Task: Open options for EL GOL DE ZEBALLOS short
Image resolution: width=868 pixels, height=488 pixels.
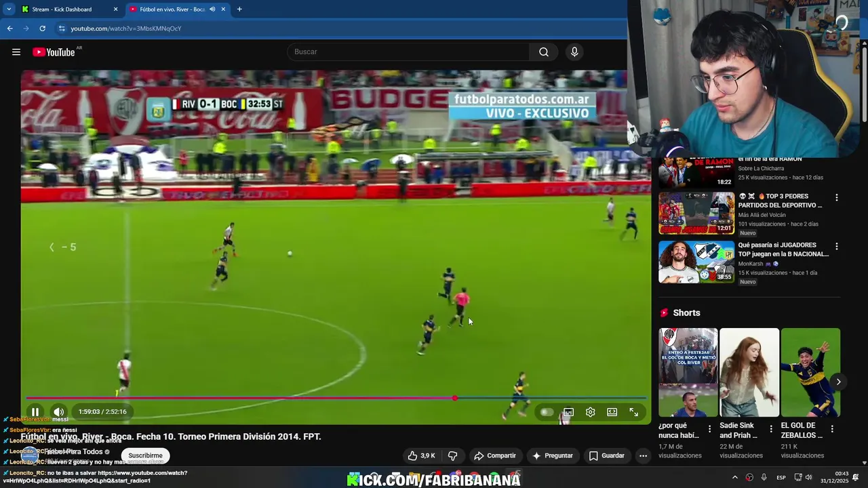Action: (x=832, y=429)
